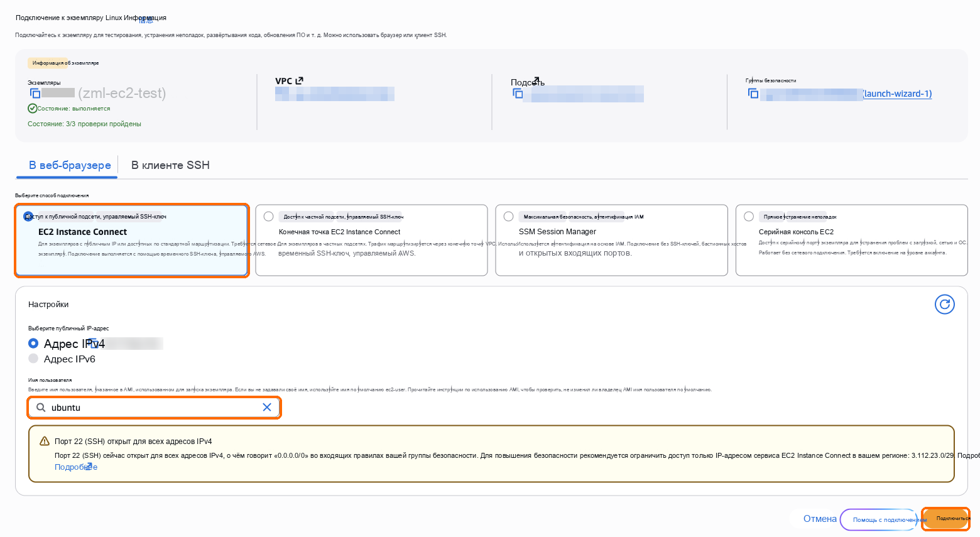
Task: Select the Адрес IPv6 radio button
Action: [33, 359]
